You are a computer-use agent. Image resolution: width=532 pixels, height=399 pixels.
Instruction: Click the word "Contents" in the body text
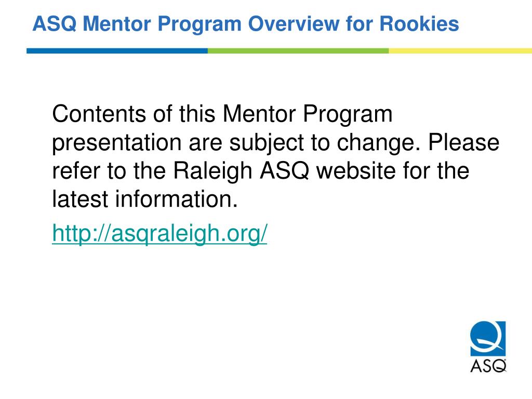pyautogui.click(x=99, y=114)
